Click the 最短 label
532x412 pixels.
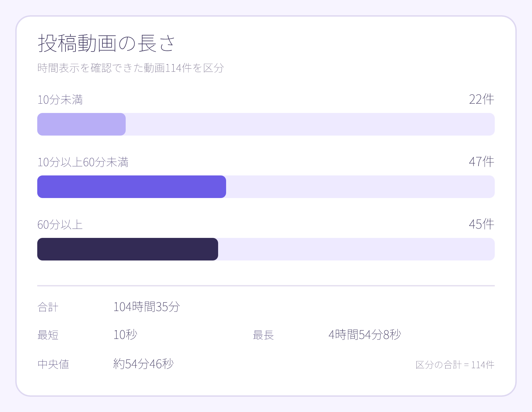(48, 335)
